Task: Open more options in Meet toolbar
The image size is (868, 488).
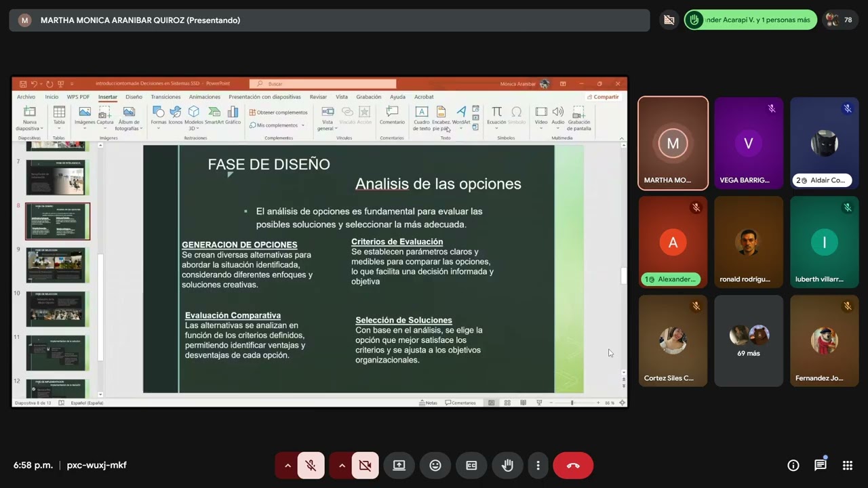Action: 538,466
